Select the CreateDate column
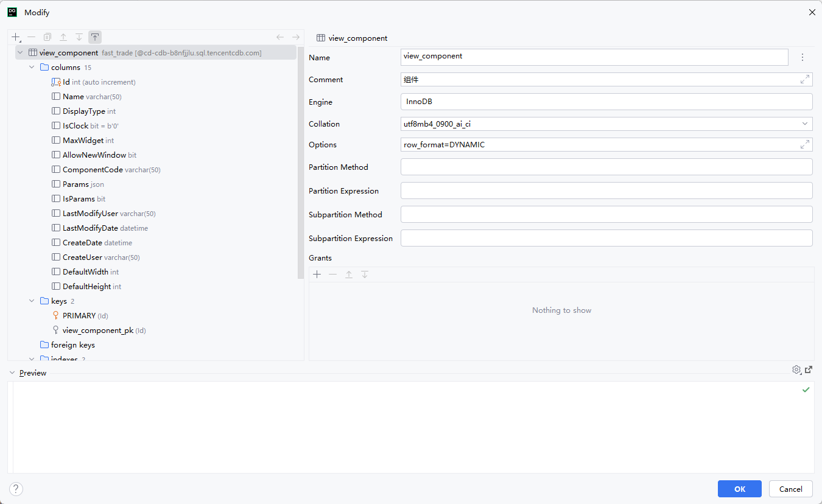 (92, 243)
